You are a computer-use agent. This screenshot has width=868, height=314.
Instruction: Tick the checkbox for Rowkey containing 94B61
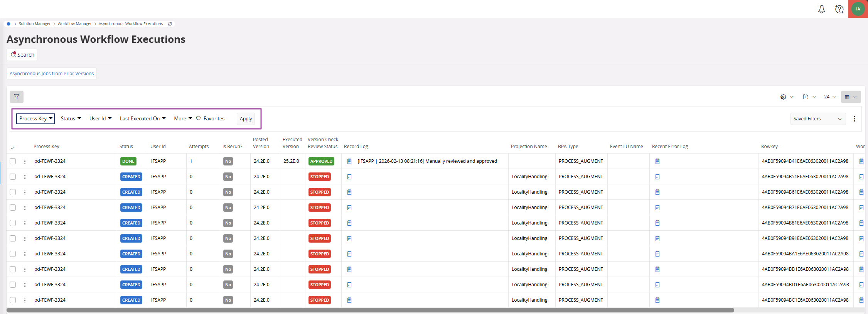(x=13, y=192)
